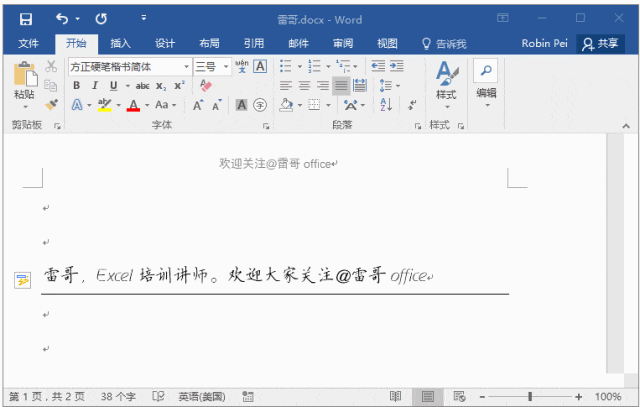This screenshot has height=407, width=640.
Task: Open the 文件 menu
Action: pyautogui.click(x=28, y=43)
